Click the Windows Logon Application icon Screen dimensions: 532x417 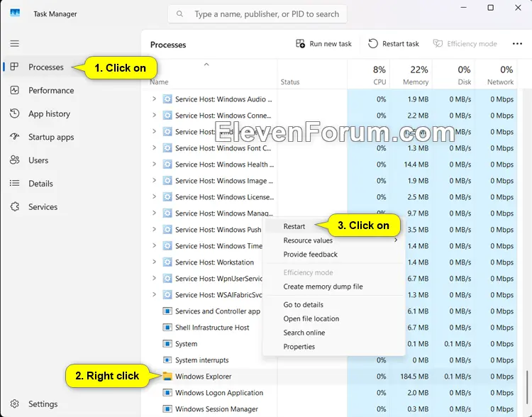click(x=167, y=393)
